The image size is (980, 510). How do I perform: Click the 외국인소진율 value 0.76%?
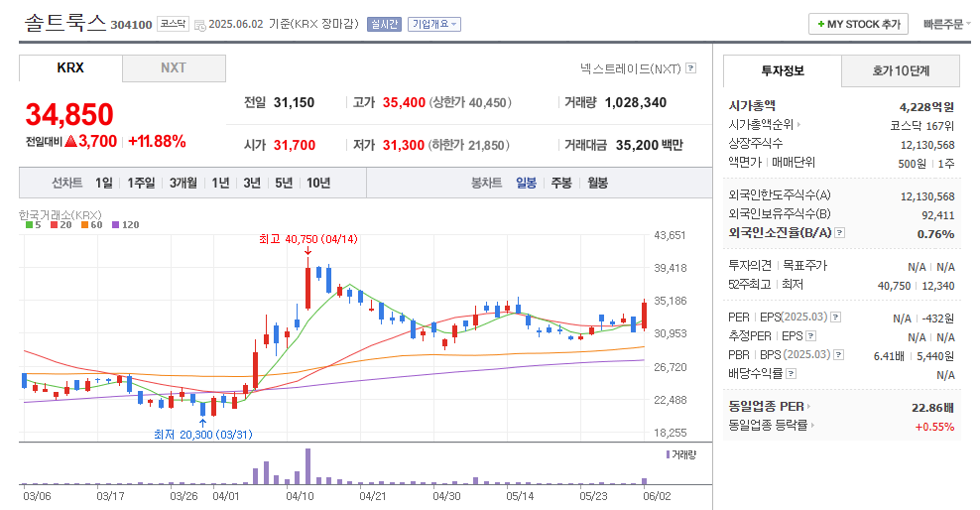click(935, 234)
